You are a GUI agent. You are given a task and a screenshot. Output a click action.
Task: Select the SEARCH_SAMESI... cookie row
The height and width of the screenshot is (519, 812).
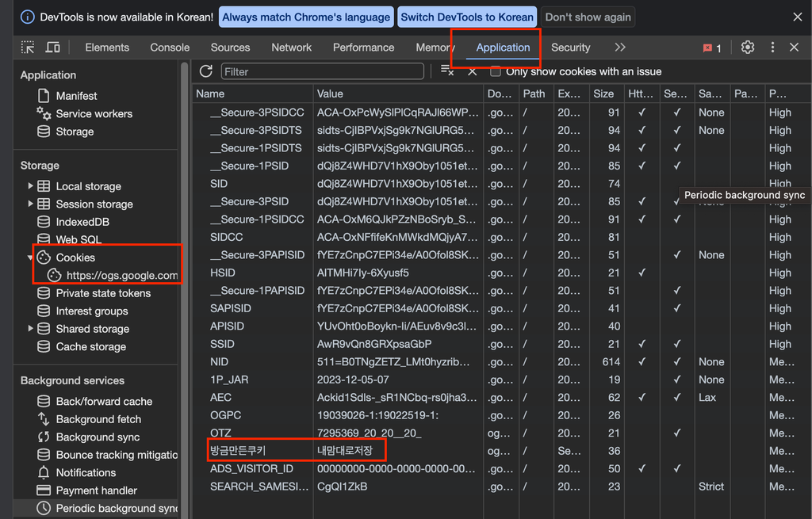click(x=501, y=487)
